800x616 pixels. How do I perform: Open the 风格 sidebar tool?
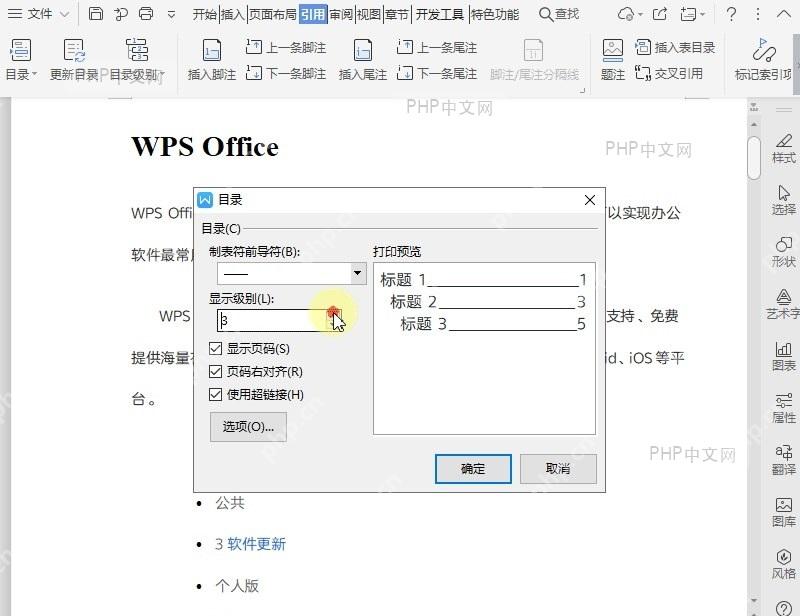(784, 564)
